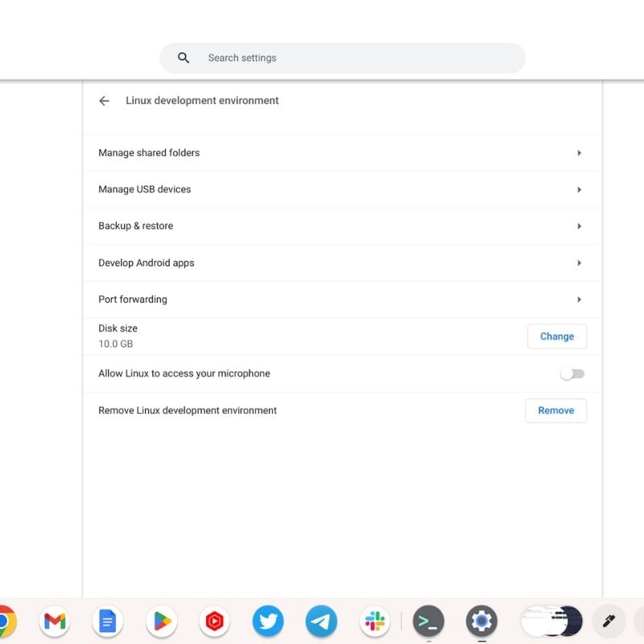Expand arrow next to Port forwarding
Image resolution: width=644 pixels, height=644 pixels.
[x=579, y=299]
